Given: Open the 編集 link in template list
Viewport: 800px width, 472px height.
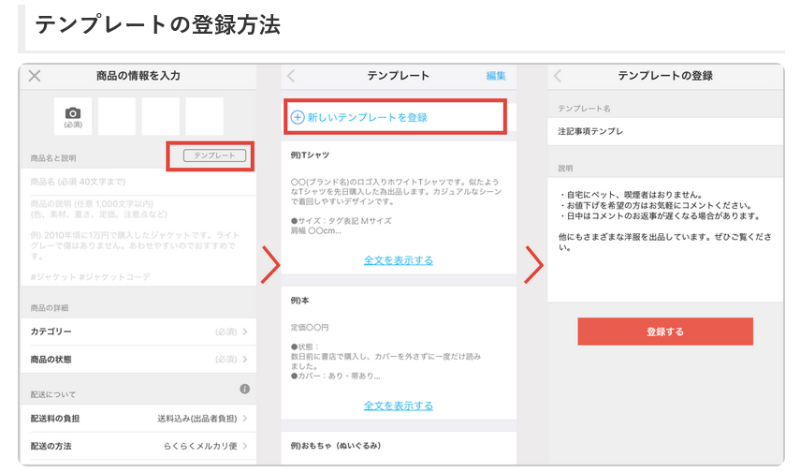Looking at the screenshot, I should [496, 76].
